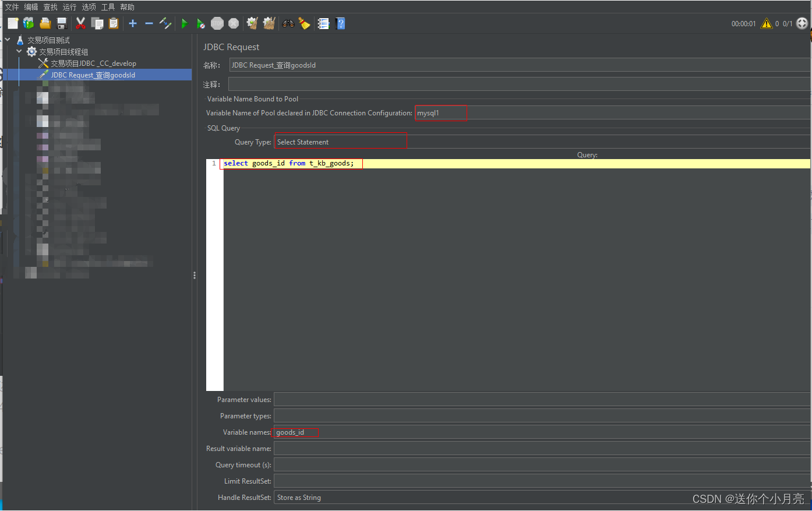Click the remote engine status icon
Image resolution: width=812 pixels, height=511 pixels.
(802, 23)
